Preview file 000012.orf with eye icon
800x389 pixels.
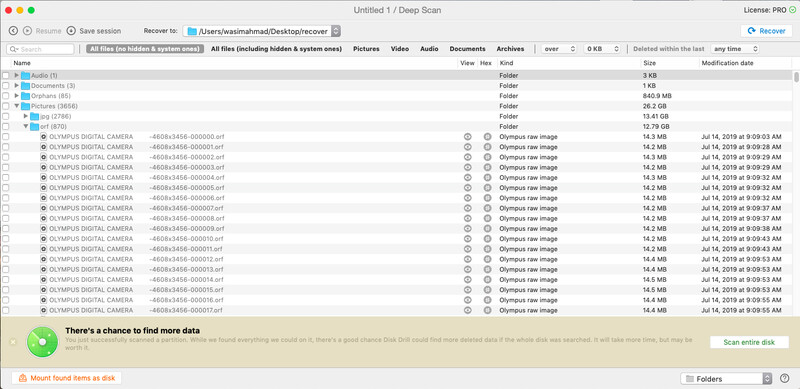pos(467,259)
